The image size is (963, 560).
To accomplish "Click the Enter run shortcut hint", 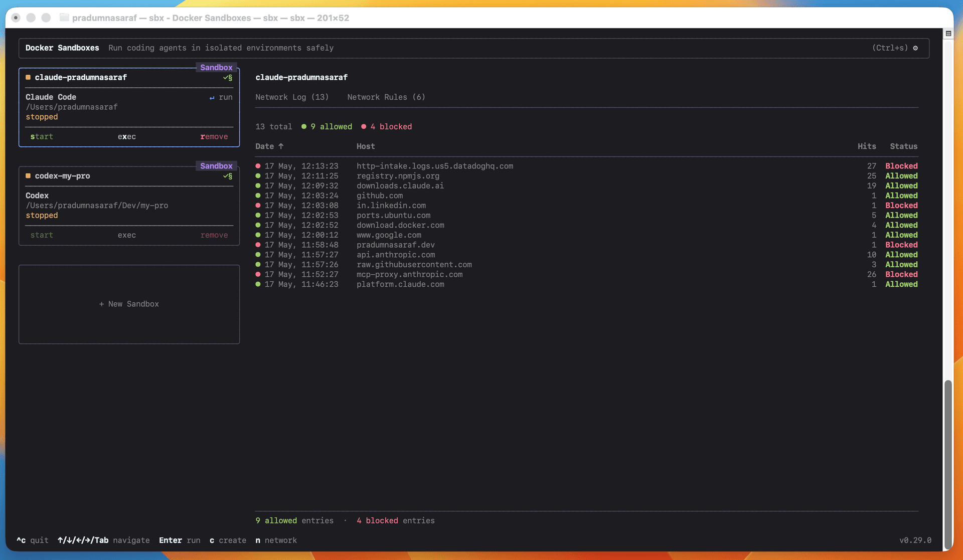I will click(x=180, y=540).
